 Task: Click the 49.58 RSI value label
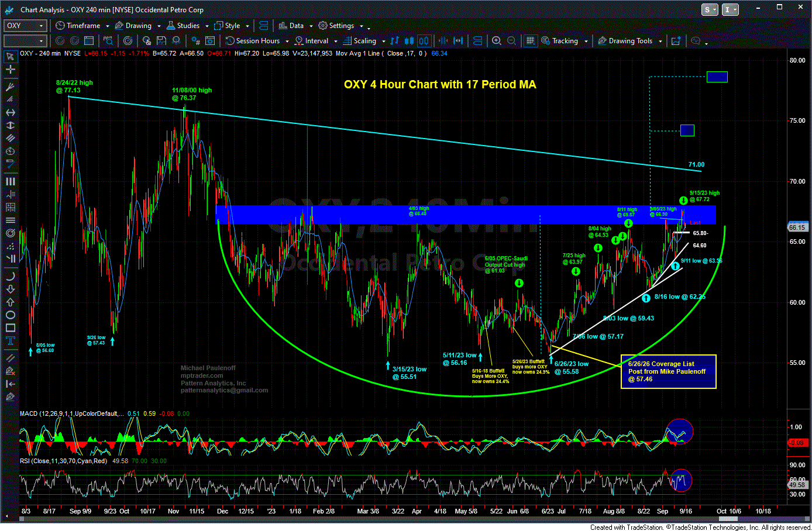click(797, 485)
